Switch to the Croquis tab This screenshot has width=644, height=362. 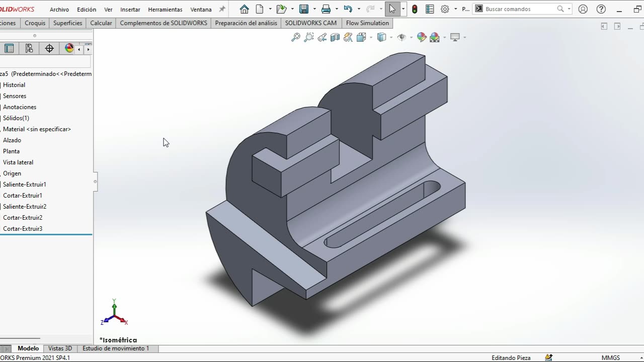point(35,23)
